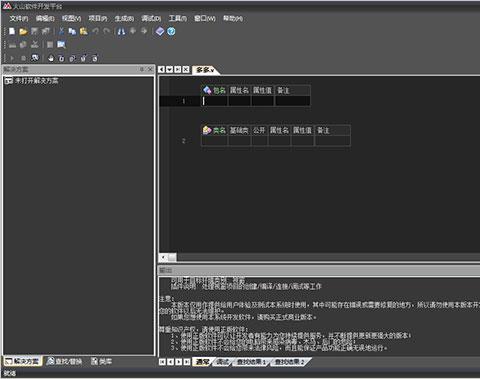The image size is (480, 379).
Task: Click the Copy toolbar icon
Action: 72,31
